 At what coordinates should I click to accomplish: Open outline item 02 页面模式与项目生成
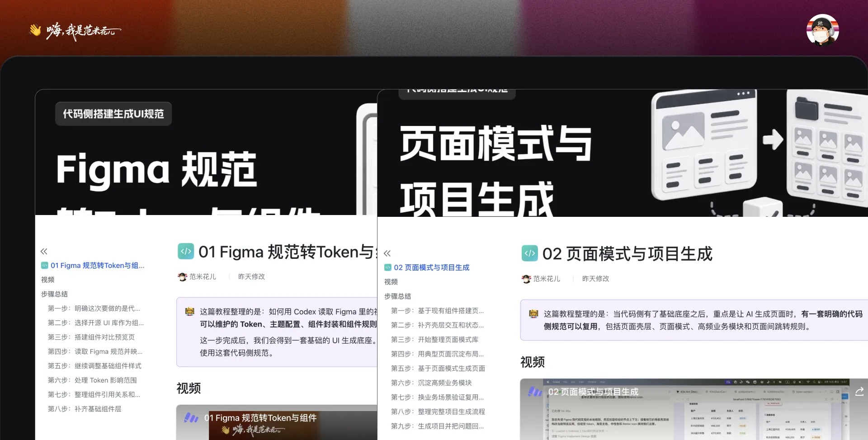point(431,267)
